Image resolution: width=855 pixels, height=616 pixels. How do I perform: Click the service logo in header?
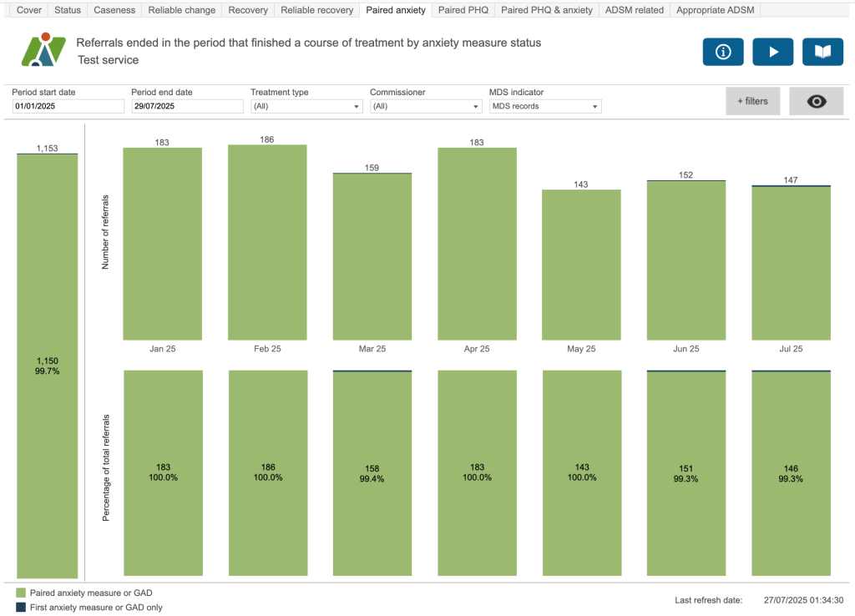[43, 50]
